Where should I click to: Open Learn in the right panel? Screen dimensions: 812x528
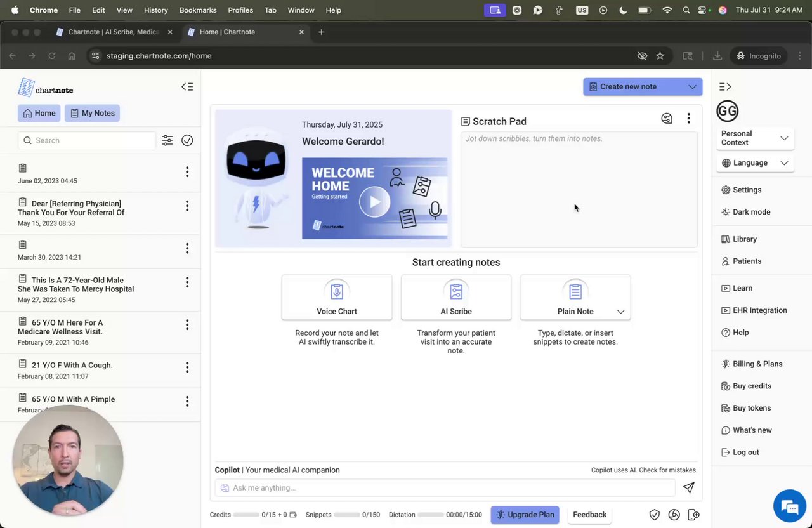(737, 288)
